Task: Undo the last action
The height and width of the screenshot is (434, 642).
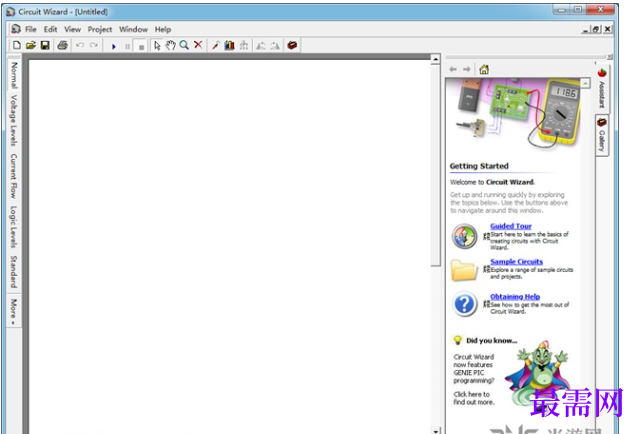Action: click(80, 45)
